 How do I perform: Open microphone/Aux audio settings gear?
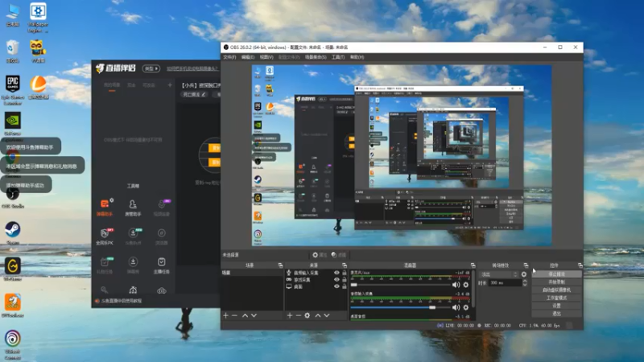coord(466,285)
